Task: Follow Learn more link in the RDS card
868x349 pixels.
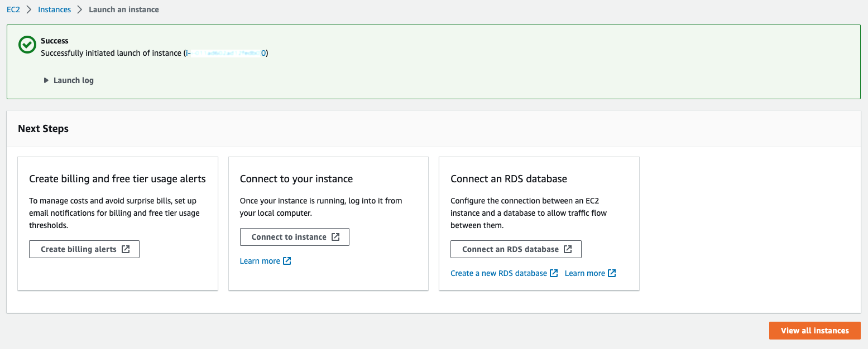Action: (x=584, y=273)
